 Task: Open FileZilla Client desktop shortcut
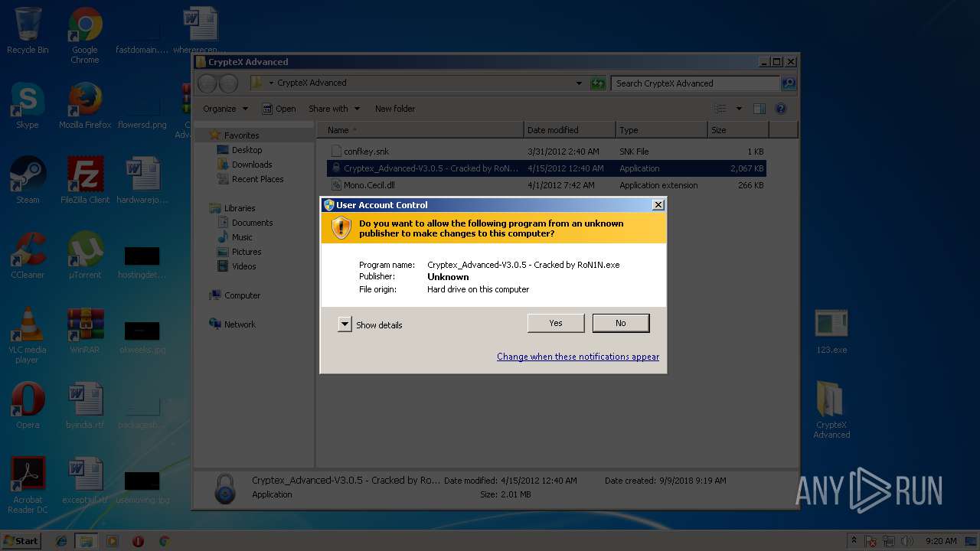pos(85,181)
